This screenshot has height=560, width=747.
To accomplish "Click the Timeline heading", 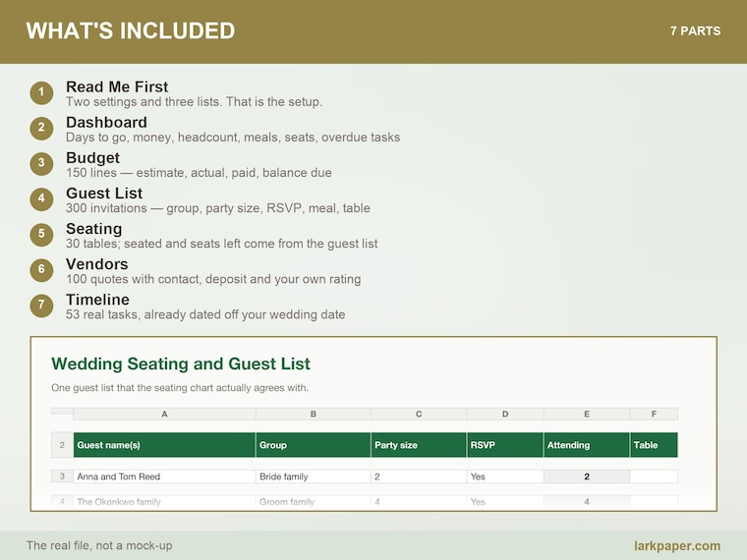I will 97,300.
